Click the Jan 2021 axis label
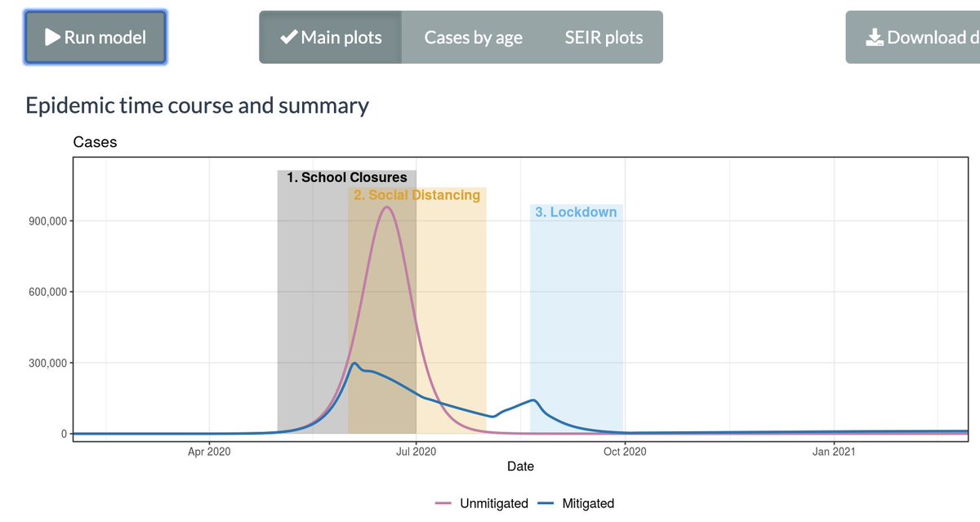 tap(833, 451)
